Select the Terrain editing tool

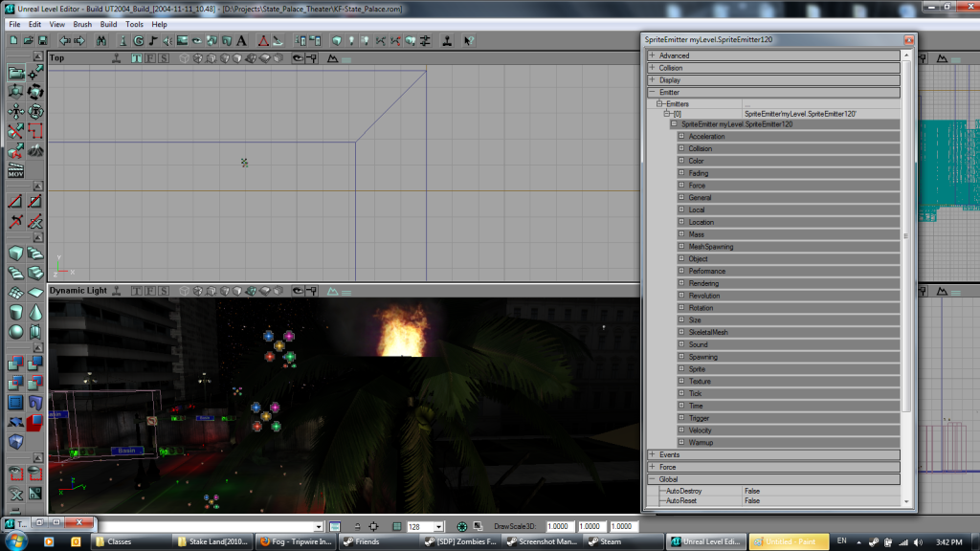(35, 150)
